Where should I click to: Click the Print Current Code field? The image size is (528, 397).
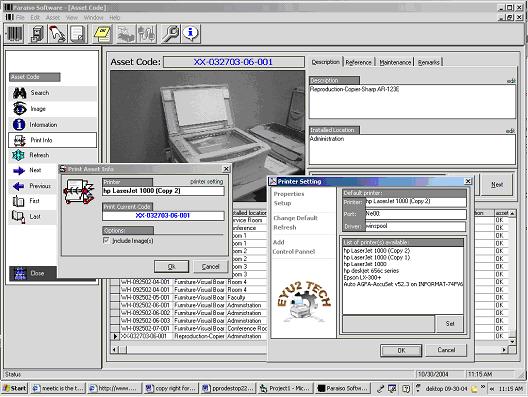coord(163,216)
